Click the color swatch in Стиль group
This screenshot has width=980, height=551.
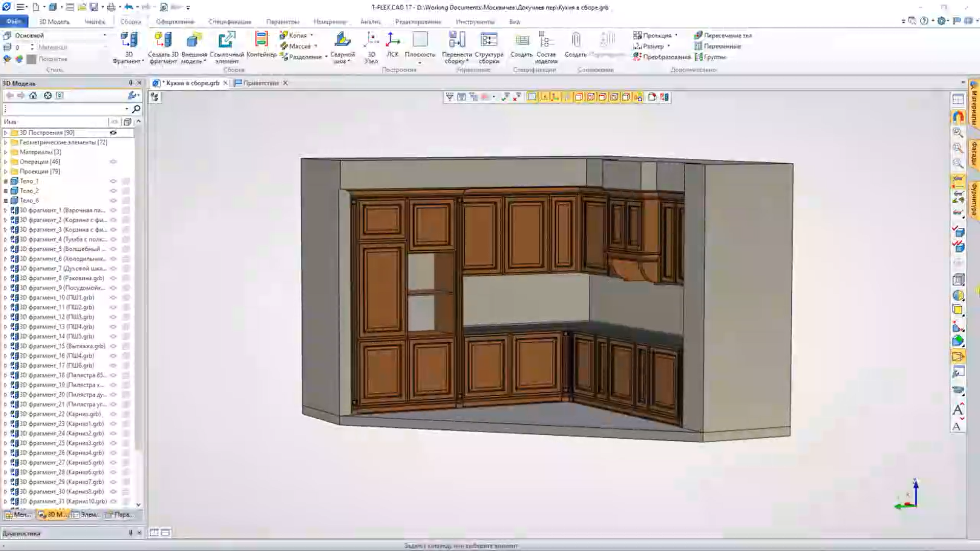[32, 59]
